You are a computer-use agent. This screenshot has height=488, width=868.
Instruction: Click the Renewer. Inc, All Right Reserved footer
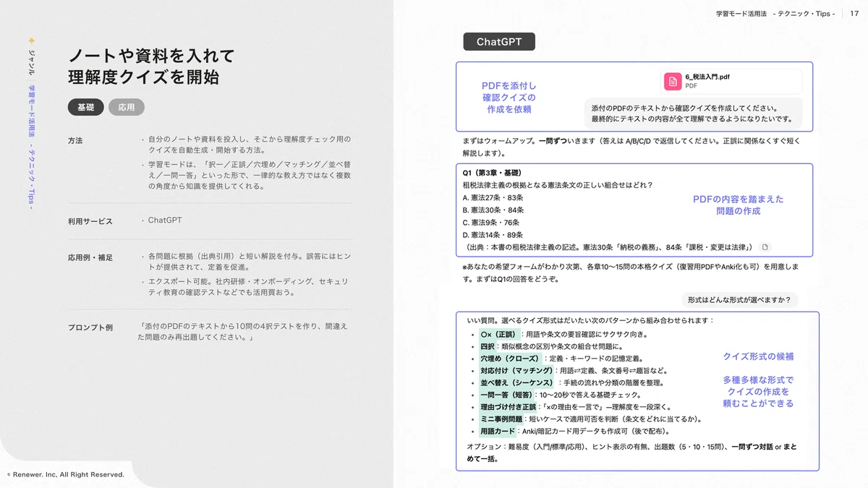click(66, 475)
